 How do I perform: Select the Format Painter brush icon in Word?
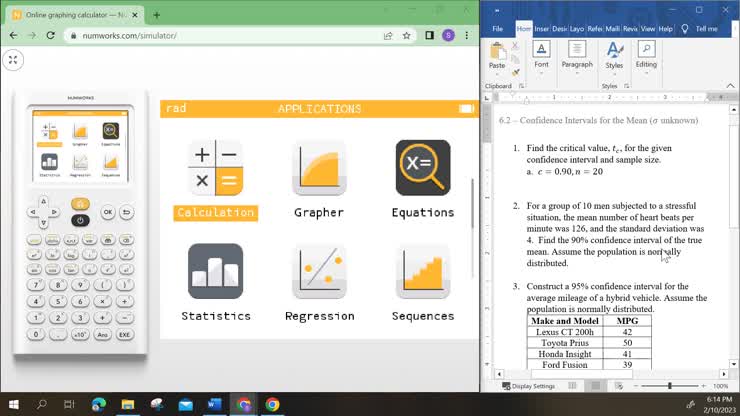[515, 72]
